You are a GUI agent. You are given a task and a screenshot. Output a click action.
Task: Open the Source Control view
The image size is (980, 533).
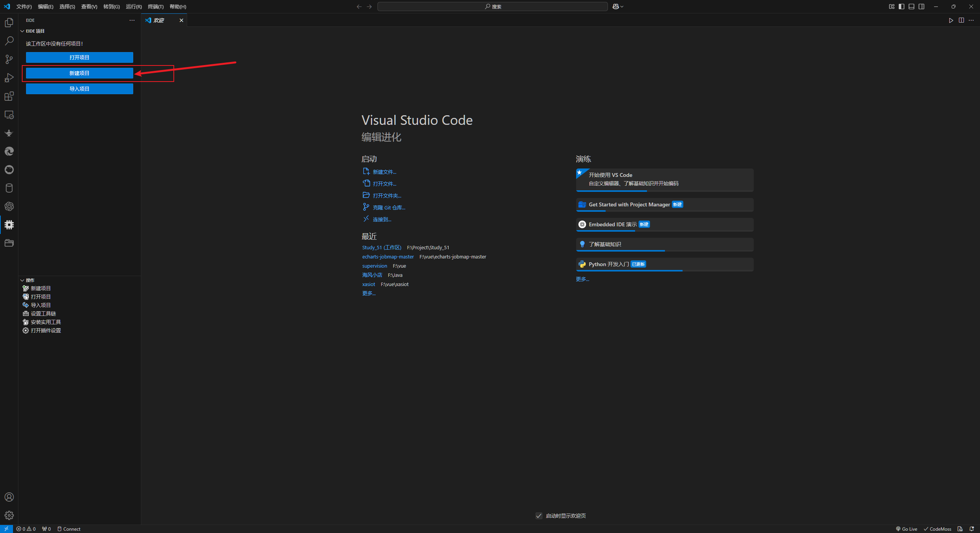click(x=9, y=59)
